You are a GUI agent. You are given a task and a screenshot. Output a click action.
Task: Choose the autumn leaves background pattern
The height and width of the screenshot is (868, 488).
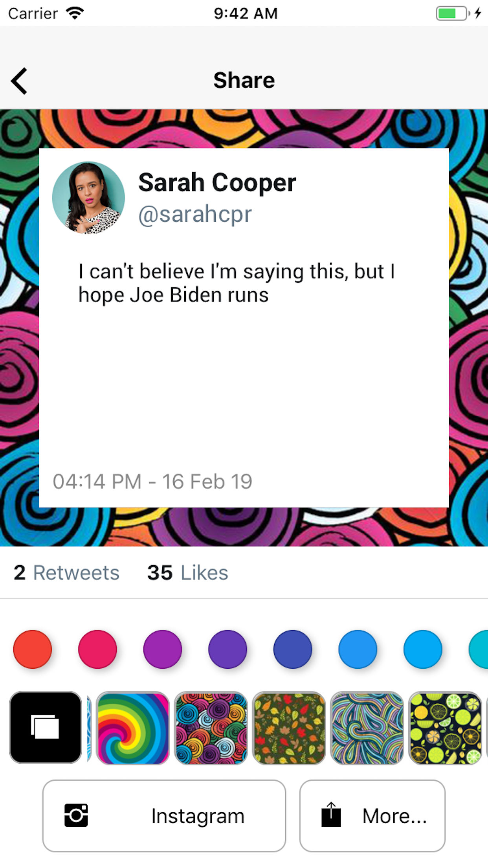289,727
